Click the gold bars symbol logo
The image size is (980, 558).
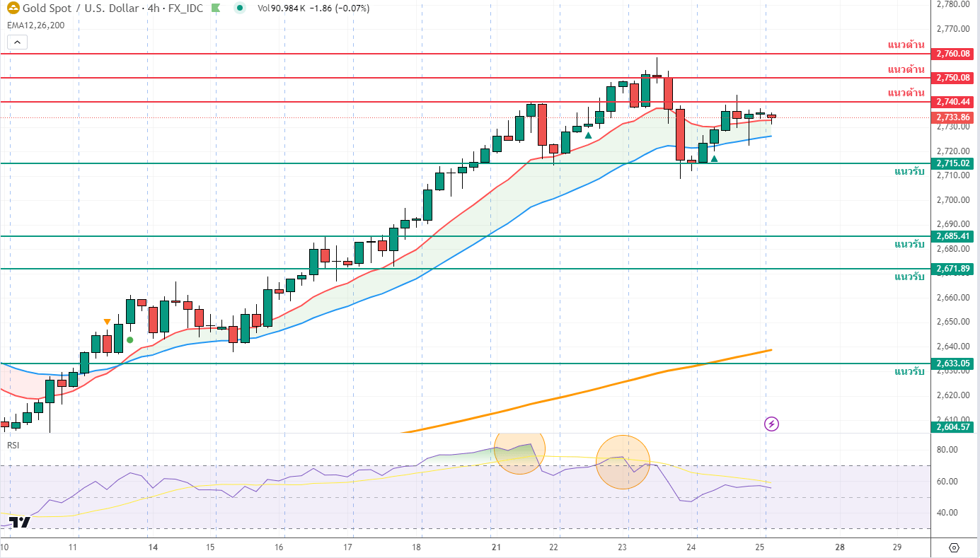13,8
